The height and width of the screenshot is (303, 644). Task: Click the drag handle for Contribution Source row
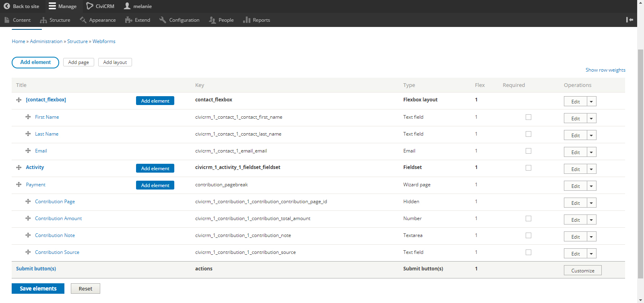tap(28, 252)
